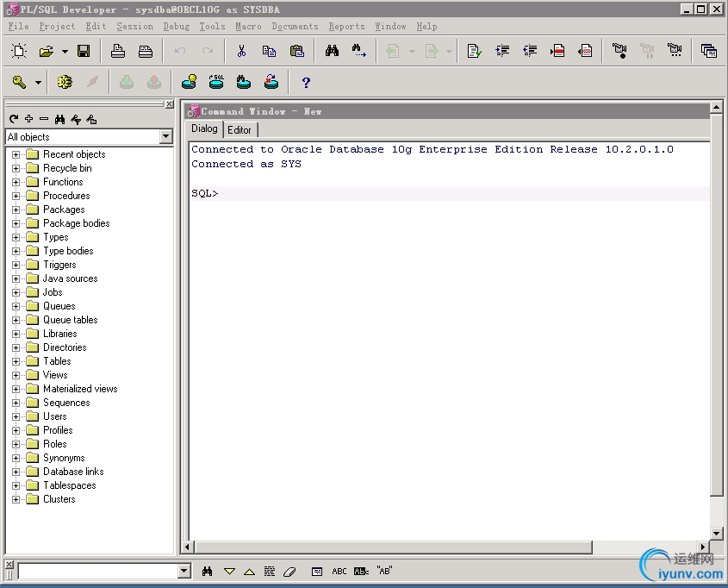Select the Views folder in tree
This screenshot has height=588, width=728.
pos(55,375)
